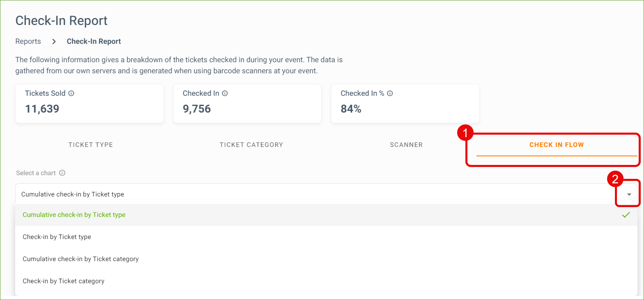This screenshot has width=644, height=300.
Task: Click the Check-In Report breadcrumb
Action: [x=94, y=41]
